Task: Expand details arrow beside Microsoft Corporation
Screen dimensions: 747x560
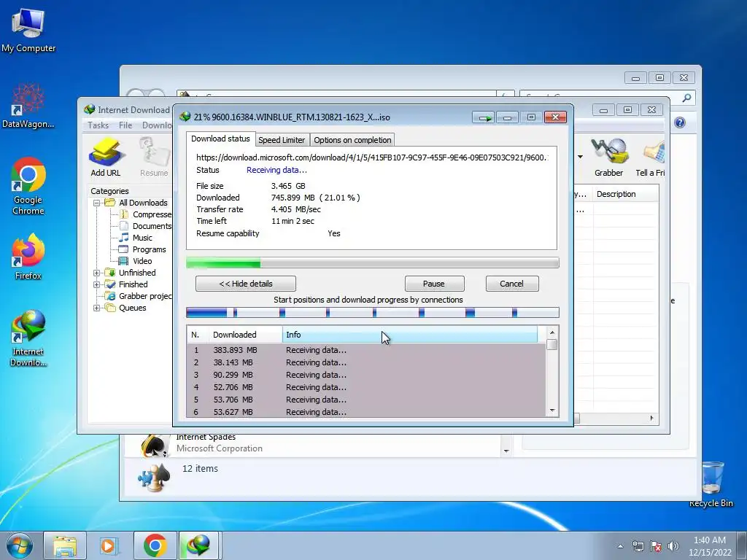Action: pyautogui.click(x=506, y=451)
